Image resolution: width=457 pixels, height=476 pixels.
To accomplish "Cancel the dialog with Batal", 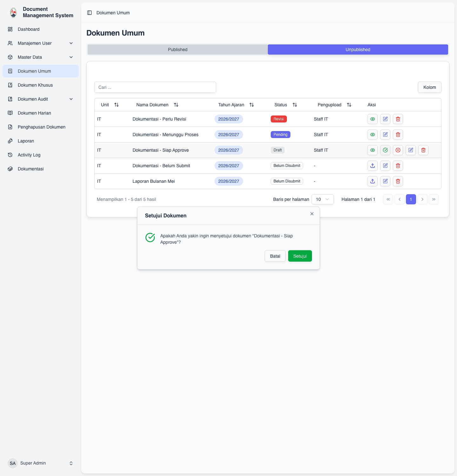I will (275, 256).
